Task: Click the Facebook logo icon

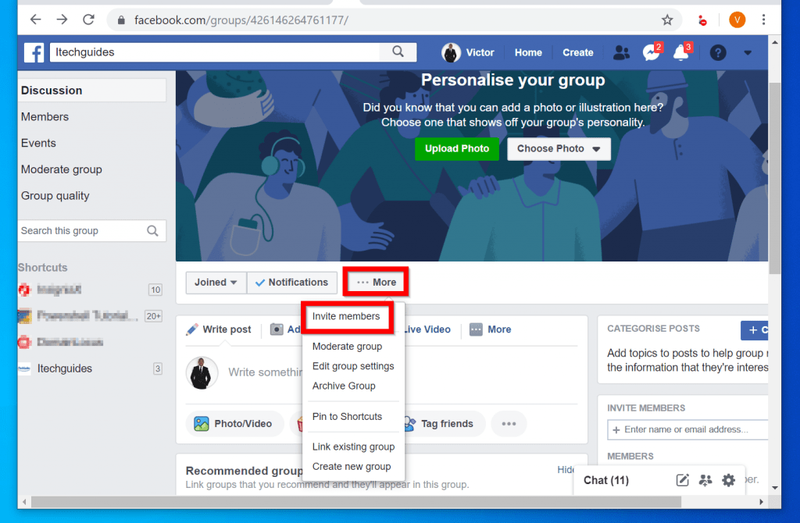Action: tap(34, 52)
